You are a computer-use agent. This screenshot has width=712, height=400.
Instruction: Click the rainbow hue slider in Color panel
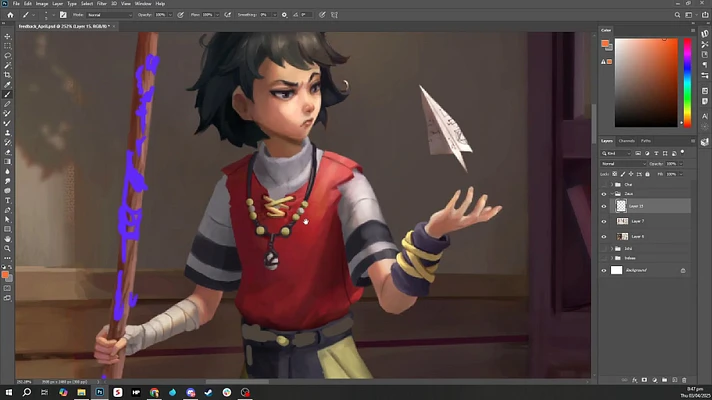[687, 83]
